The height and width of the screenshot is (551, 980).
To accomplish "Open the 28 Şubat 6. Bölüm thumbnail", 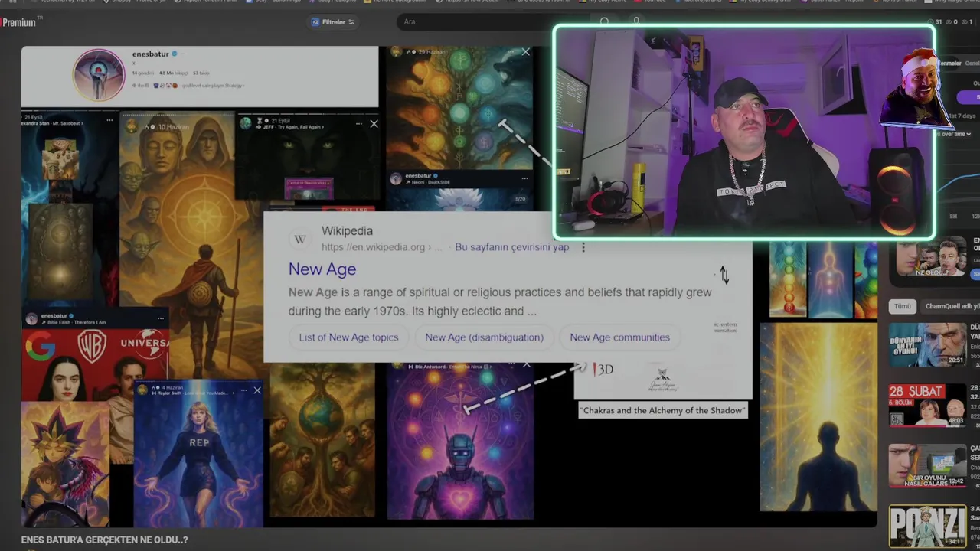I will coord(927,405).
